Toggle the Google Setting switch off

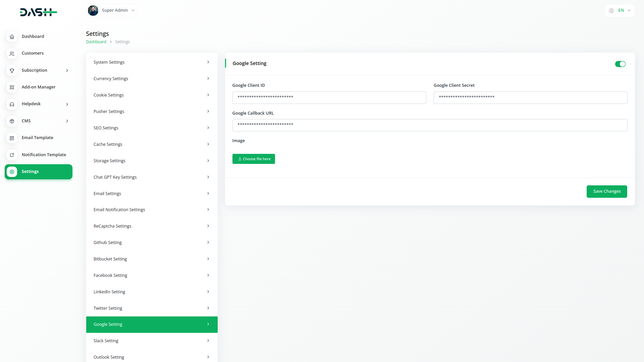(620, 64)
